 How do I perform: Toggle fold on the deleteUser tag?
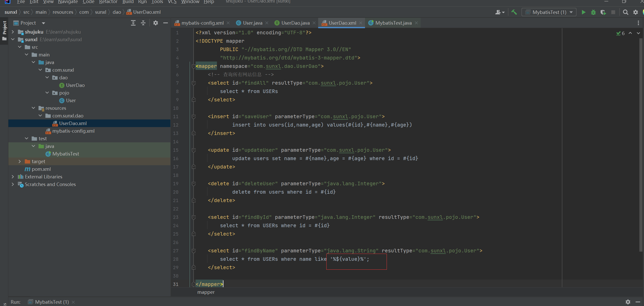tap(194, 183)
